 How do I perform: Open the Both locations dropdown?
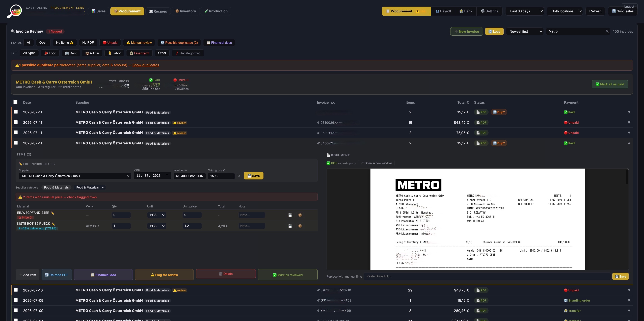click(x=565, y=11)
